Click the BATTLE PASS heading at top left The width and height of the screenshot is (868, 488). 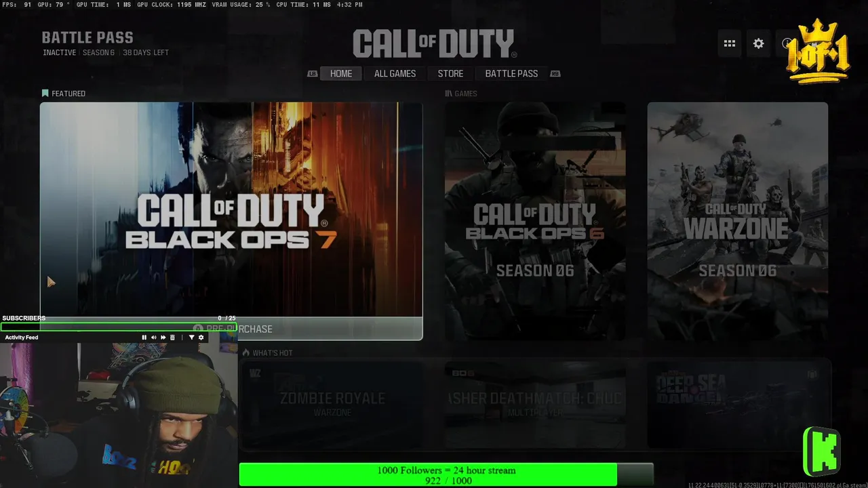87,38
